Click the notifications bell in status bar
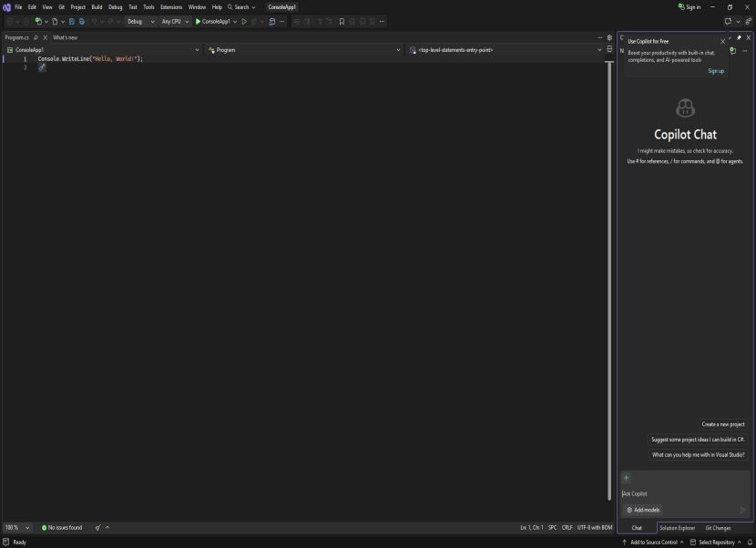This screenshot has width=756, height=548. [750, 543]
